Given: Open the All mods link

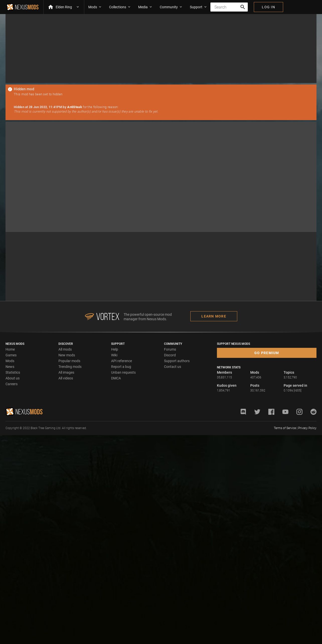Looking at the screenshot, I should (x=65, y=349).
